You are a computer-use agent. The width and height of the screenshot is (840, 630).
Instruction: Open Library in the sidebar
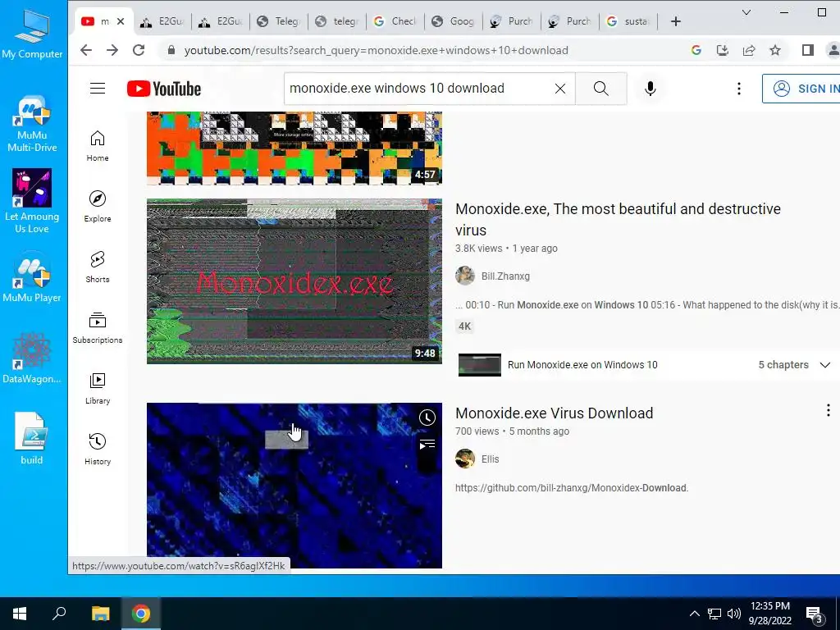[98, 388]
